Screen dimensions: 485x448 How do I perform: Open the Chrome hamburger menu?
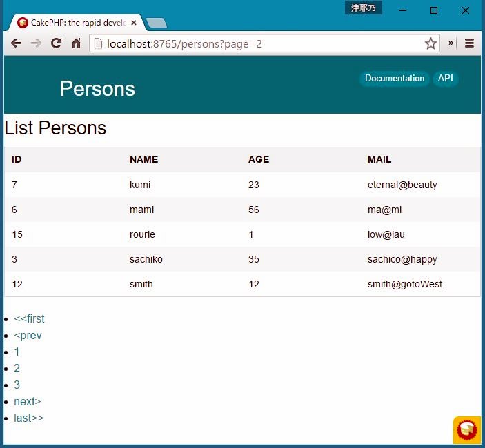pyautogui.click(x=469, y=43)
